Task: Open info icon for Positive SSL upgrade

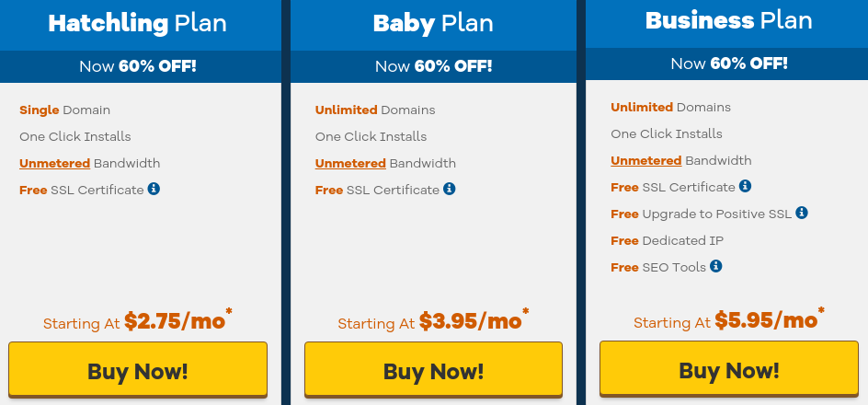Action: (x=802, y=213)
